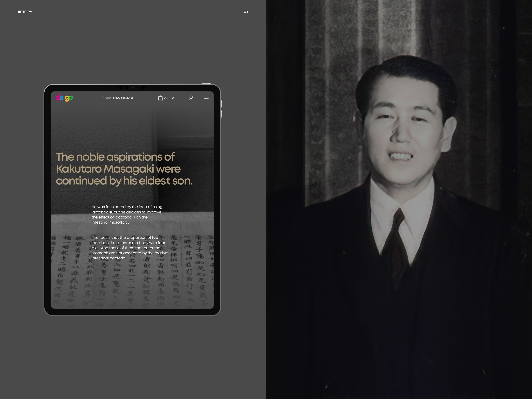532x399 pixels.
Task: Open the hamburger menu icon
Action: pyautogui.click(x=206, y=98)
